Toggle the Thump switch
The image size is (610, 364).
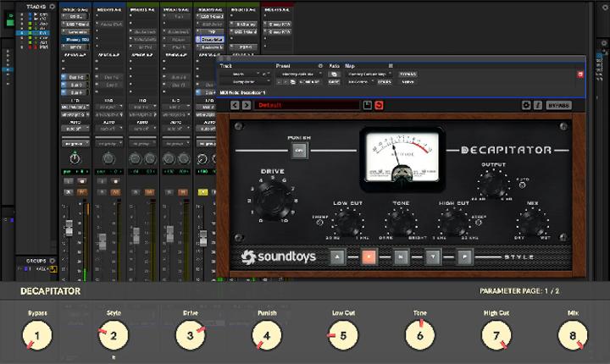(x=319, y=223)
